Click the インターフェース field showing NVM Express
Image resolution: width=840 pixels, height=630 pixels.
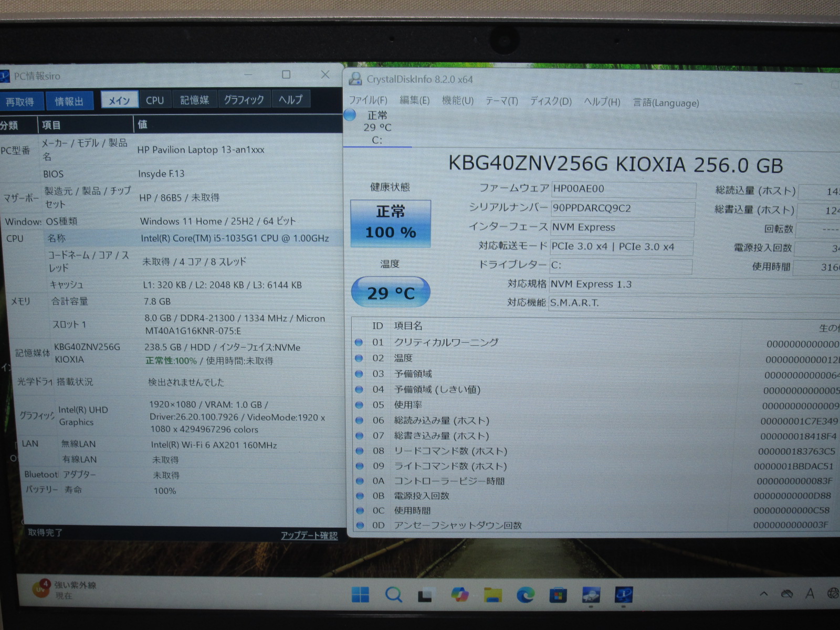click(622, 228)
